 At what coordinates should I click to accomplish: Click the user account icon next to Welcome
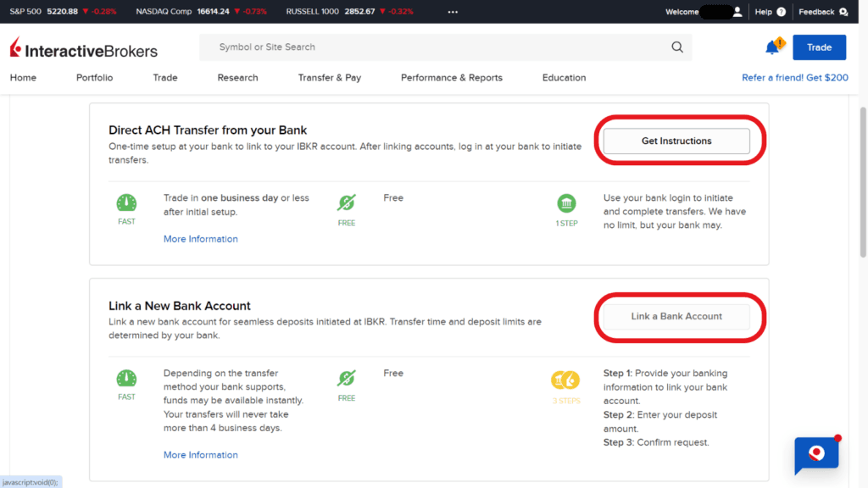737,12
